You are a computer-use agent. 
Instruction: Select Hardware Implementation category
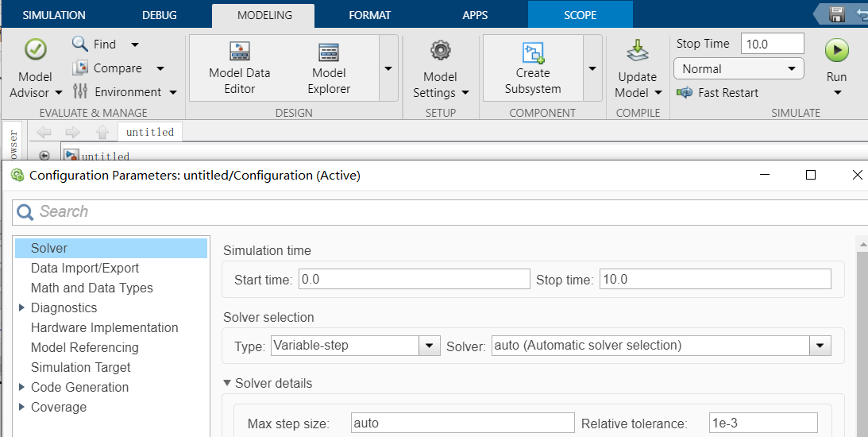pos(105,327)
